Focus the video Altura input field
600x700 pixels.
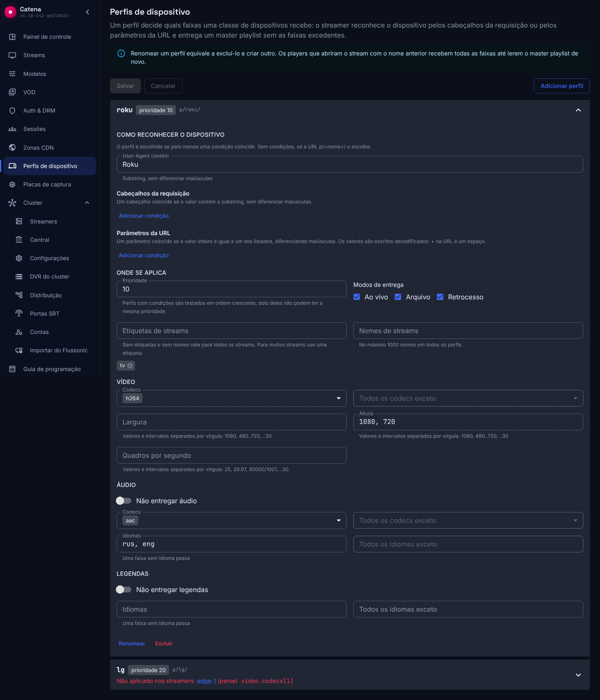[x=468, y=422]
